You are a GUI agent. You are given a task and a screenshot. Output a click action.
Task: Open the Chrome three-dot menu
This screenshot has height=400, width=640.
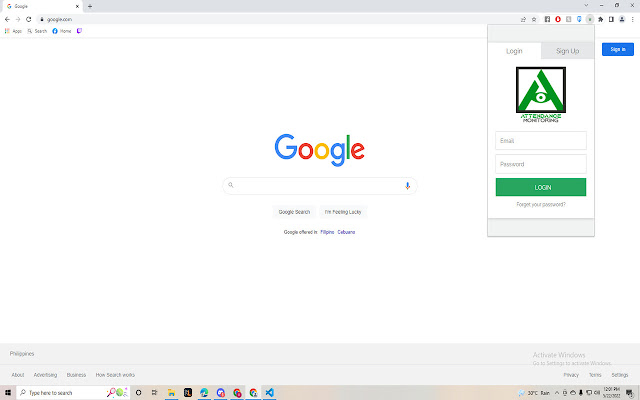[x=632, y=19]
